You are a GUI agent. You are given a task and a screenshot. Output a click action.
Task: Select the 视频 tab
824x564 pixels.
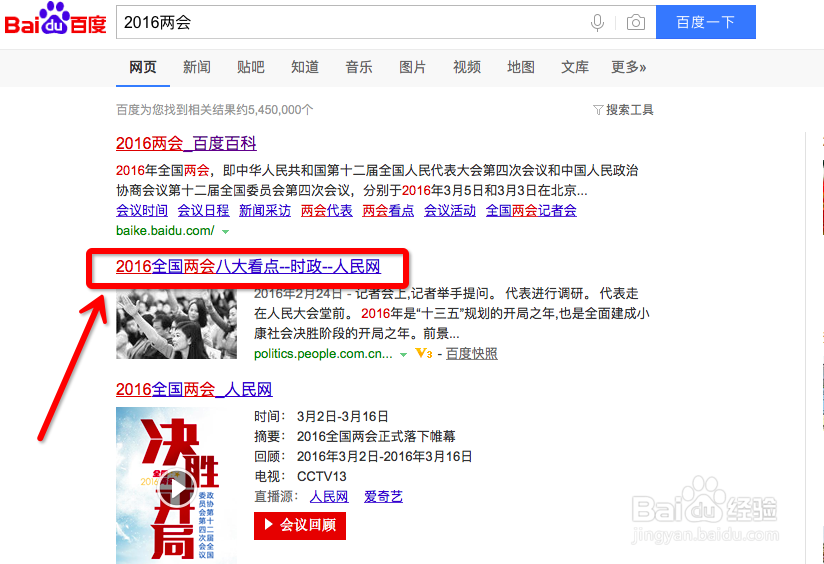467,67
